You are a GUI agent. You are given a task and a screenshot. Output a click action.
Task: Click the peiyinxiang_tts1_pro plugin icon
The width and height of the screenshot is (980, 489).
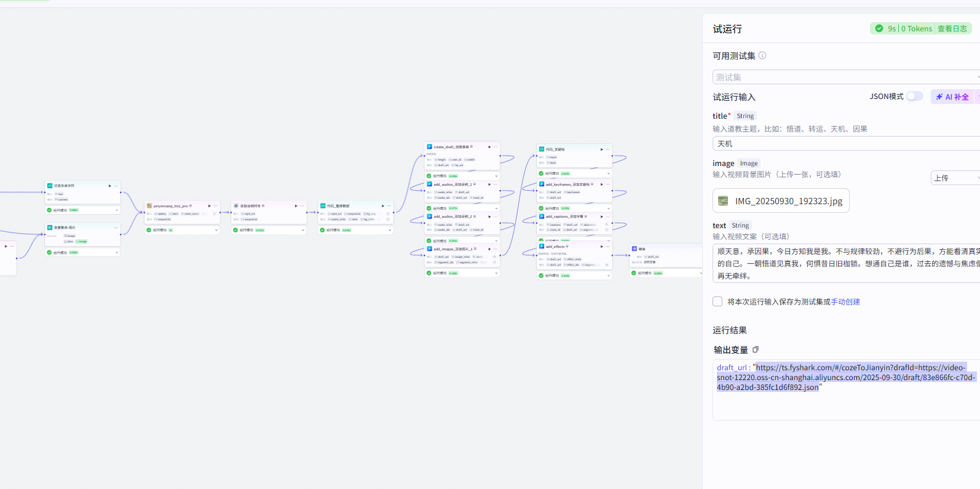(149, 206)
